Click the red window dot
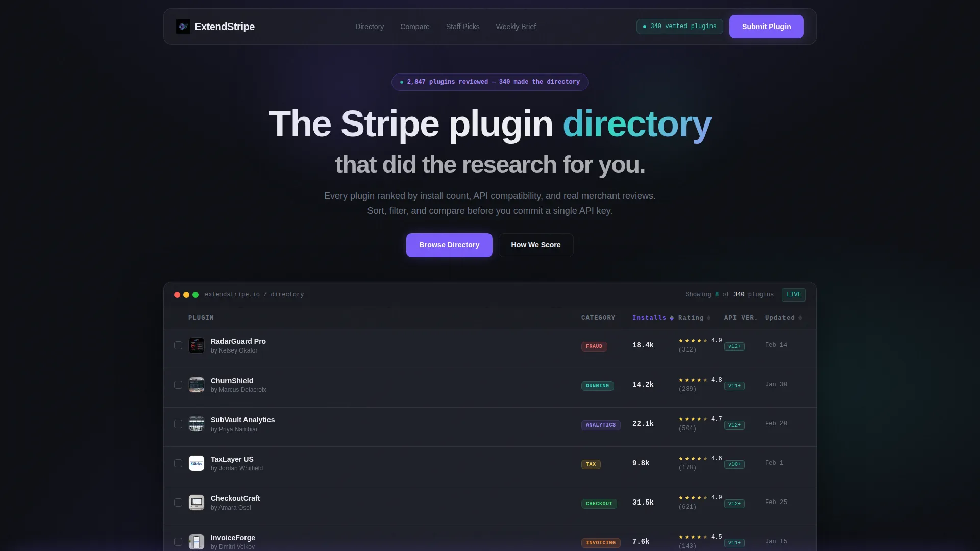 coord(177,295)
